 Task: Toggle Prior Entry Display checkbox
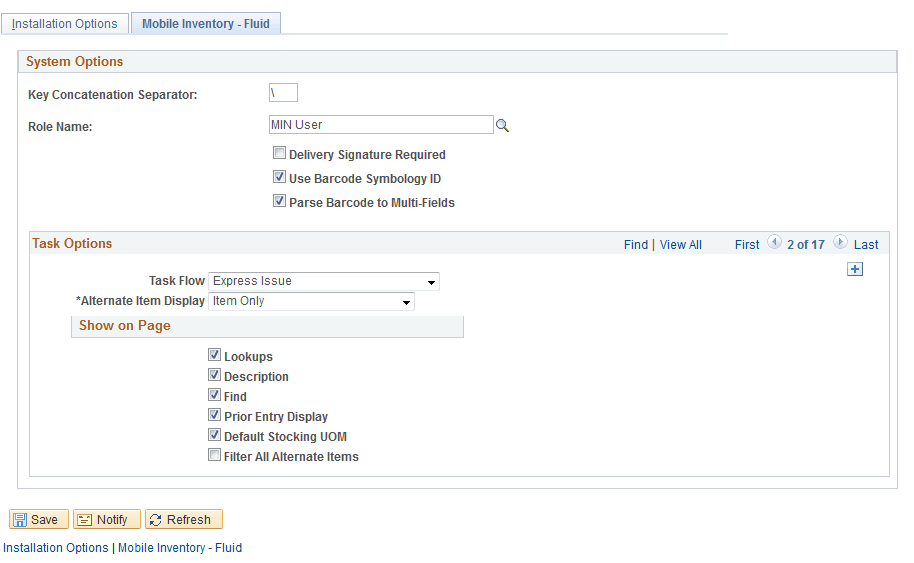coord(215,415)
